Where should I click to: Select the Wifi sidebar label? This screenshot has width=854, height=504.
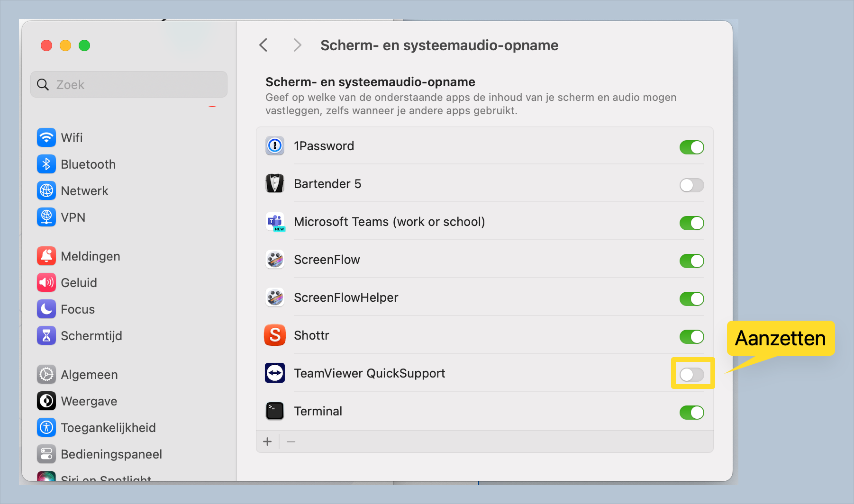coord(72,138)
